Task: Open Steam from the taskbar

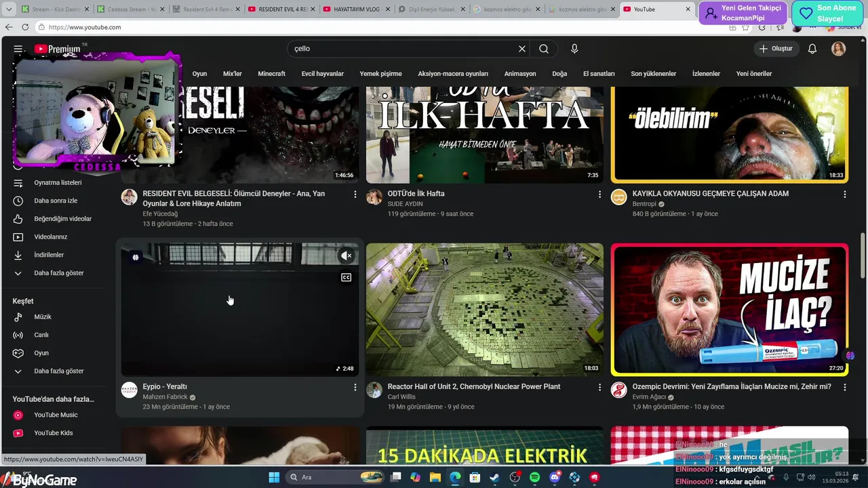Action: click(494, 477)
